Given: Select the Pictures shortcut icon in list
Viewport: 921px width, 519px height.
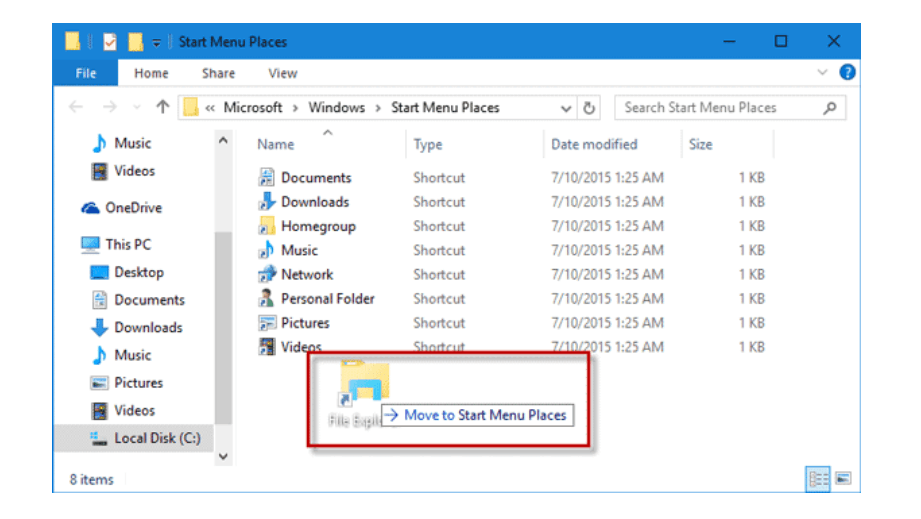Looking at the screenshot, I should 267,323.
